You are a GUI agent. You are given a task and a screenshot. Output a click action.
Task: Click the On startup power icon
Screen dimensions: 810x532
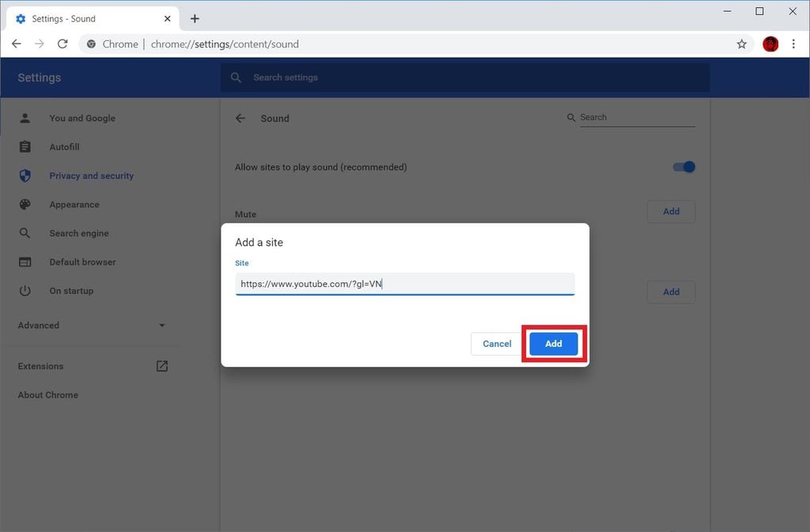click(25, 291)
